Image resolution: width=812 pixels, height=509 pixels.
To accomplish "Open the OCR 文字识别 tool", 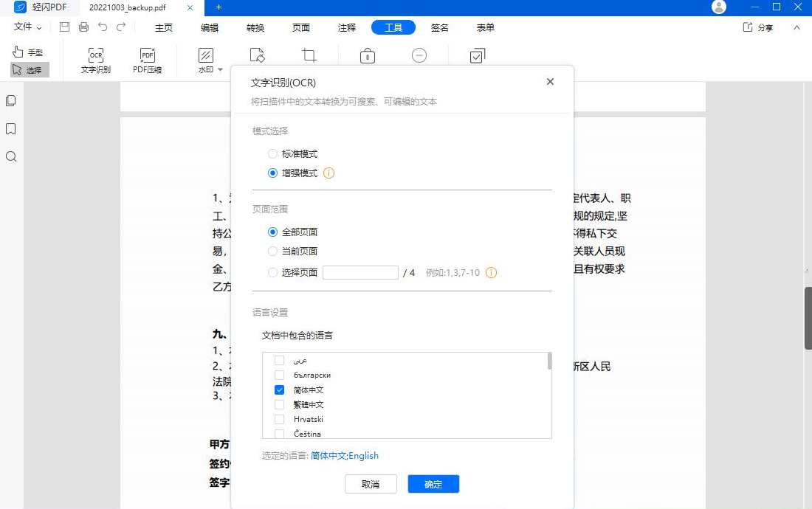I will [x=94, y=59].
